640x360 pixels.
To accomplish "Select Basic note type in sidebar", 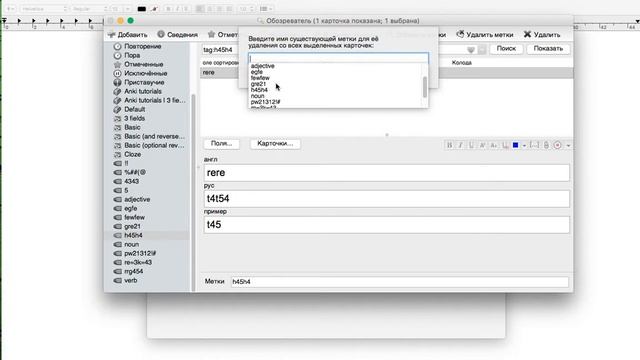I will pyautogui.click(x=127, y=127).
